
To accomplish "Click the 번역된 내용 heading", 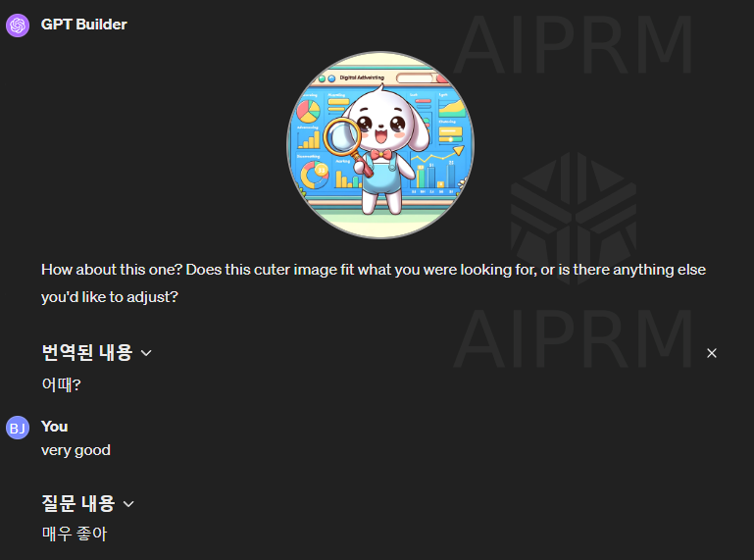I will [x=87, y=353].
